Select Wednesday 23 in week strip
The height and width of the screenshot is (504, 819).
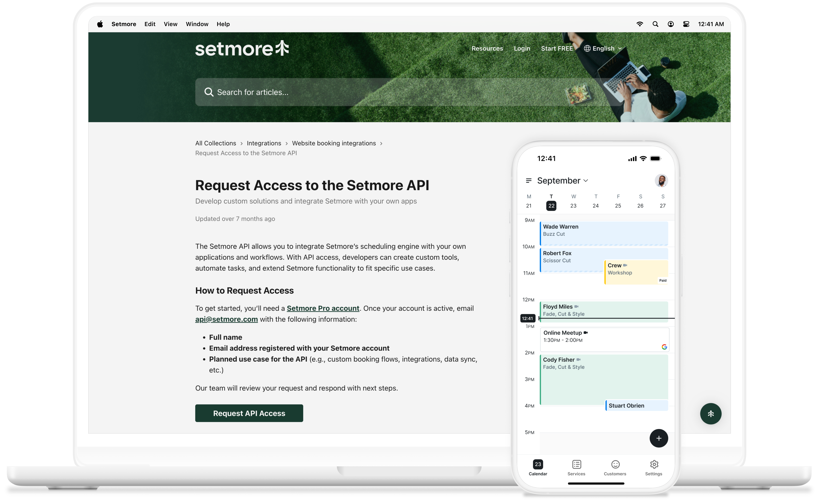tap(574, 201)
